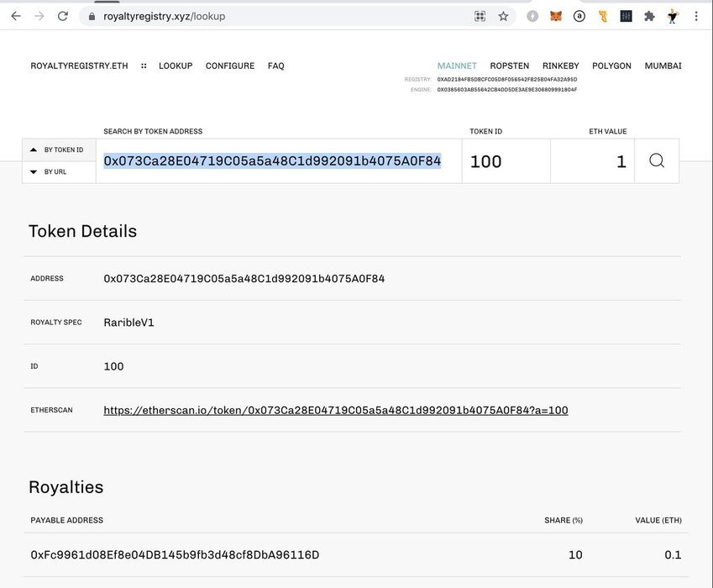Viewport: 713px width, 588px height.
Task: Select the MAINNET network
Action: point(457,66)
